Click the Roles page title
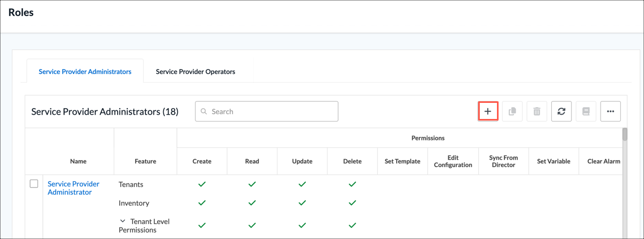This screenshot has width=644, height=239. point(21,13)
